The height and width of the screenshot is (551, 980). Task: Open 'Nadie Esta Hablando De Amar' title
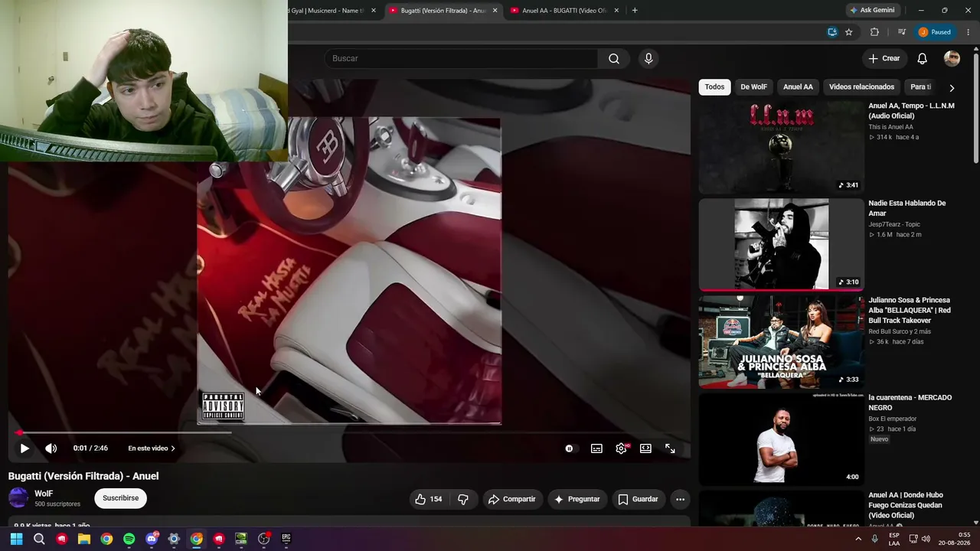907,208
